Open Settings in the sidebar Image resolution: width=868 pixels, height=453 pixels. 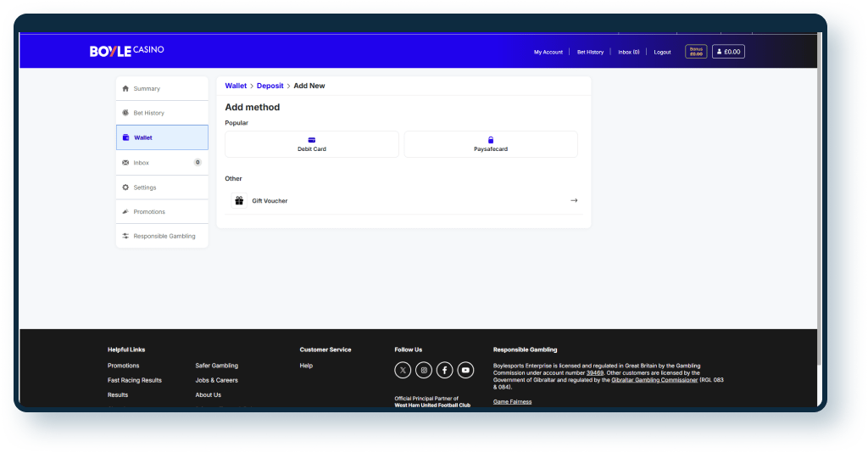[162, 187]
